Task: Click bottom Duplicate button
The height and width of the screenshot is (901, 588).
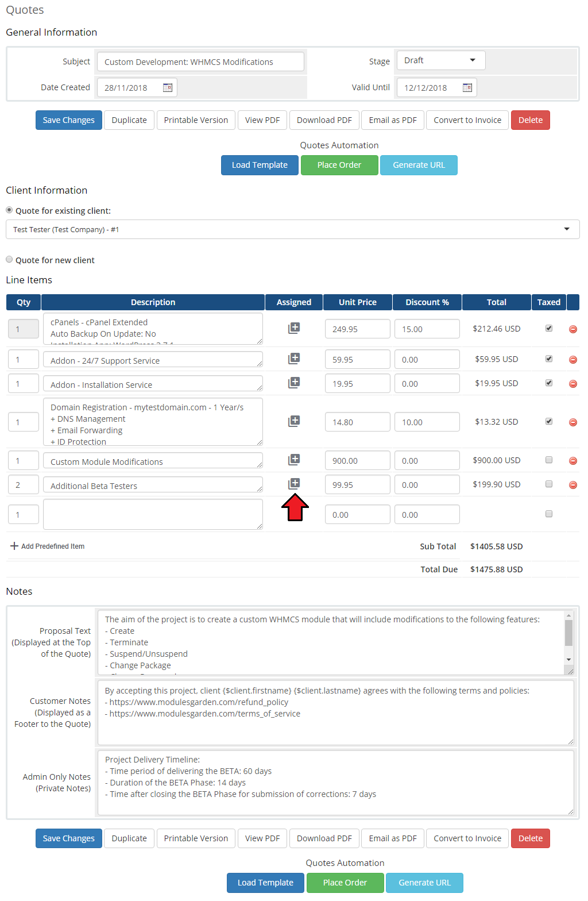Action: (129, 838)
